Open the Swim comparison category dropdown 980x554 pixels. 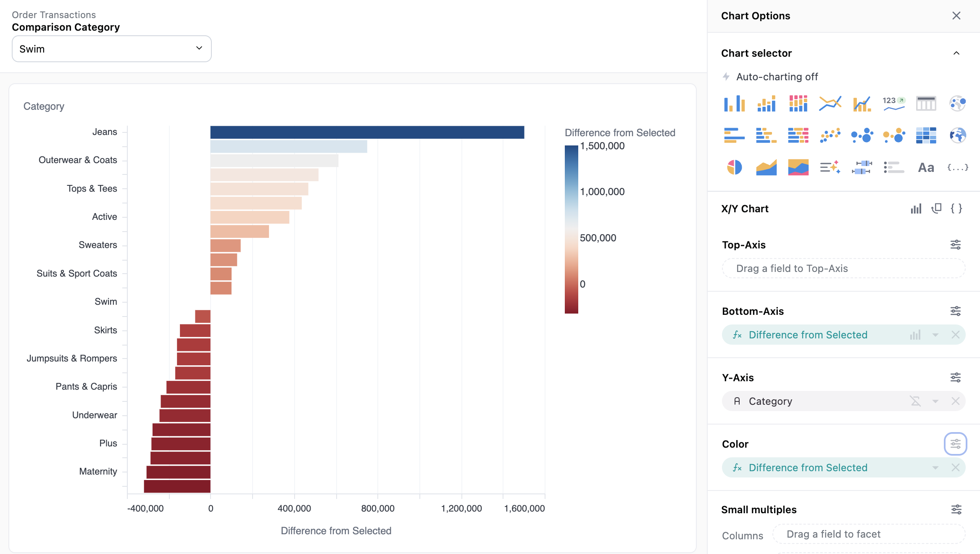coord(111,49)
